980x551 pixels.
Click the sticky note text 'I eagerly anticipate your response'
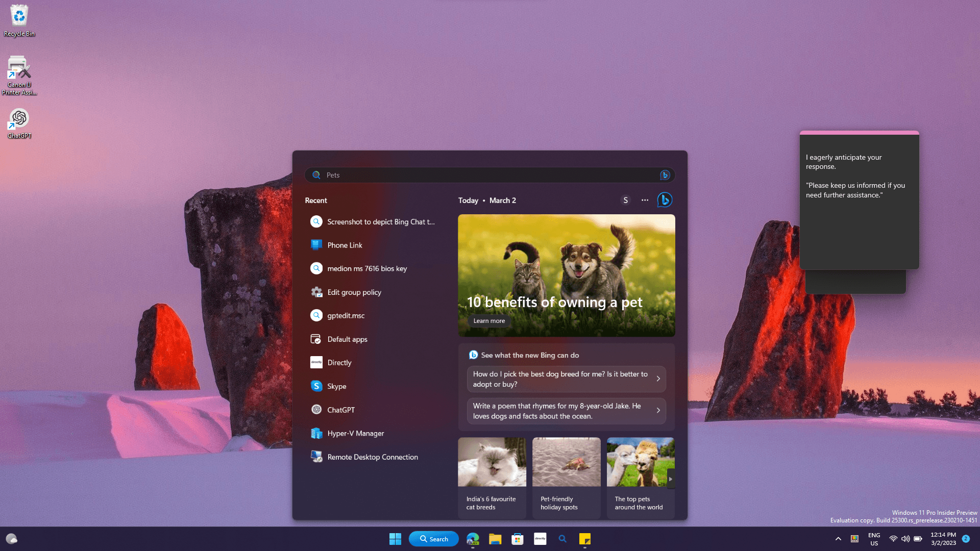(x=844, y=162)
